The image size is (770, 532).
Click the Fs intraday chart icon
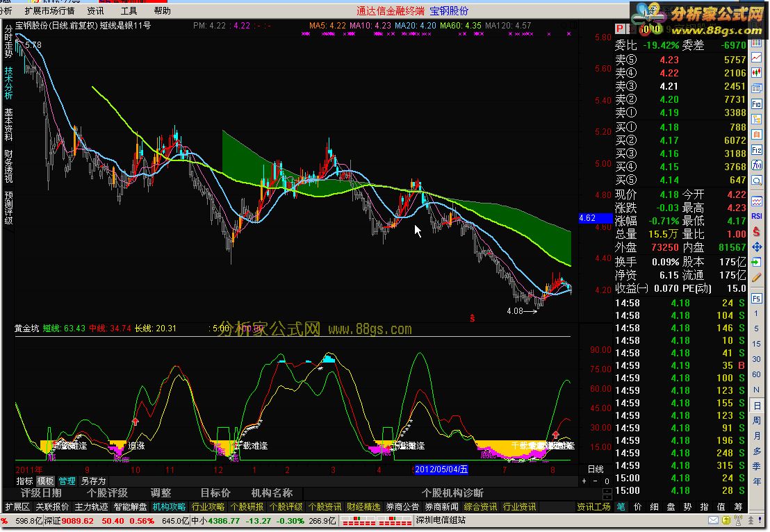(757, 298)
